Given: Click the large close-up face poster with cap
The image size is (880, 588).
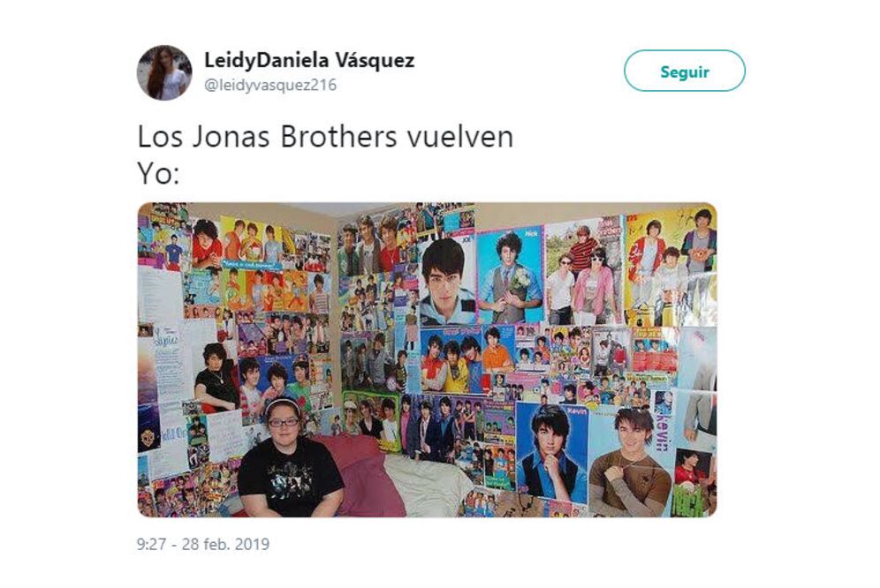Looking at the screenshot, I should click(447, 281).
